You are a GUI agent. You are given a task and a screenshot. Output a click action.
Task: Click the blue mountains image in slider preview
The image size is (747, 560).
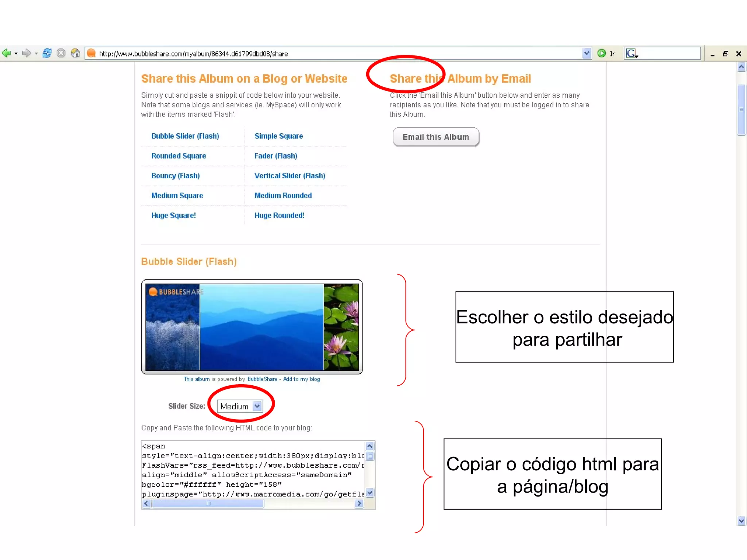(x=262, y=327)
